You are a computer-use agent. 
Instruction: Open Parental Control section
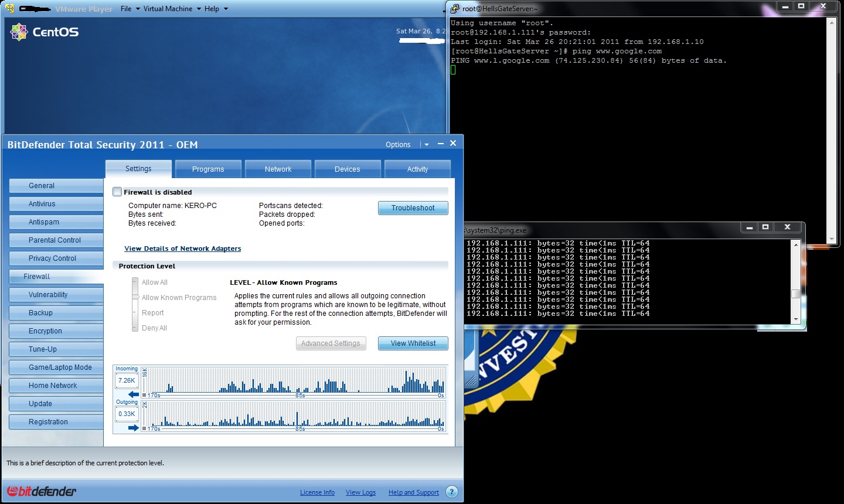point(56,240)
